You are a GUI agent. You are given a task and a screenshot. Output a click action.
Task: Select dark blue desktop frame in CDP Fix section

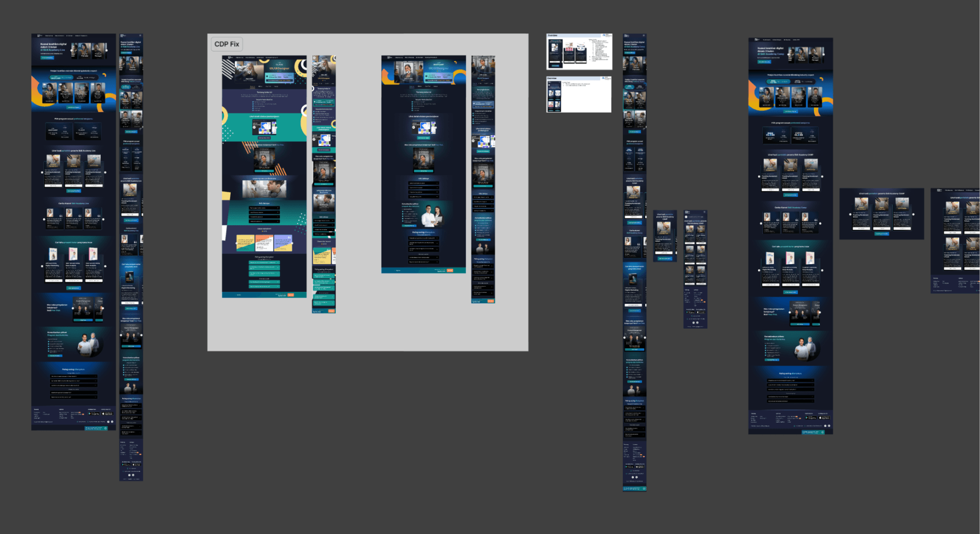point(423,164)
